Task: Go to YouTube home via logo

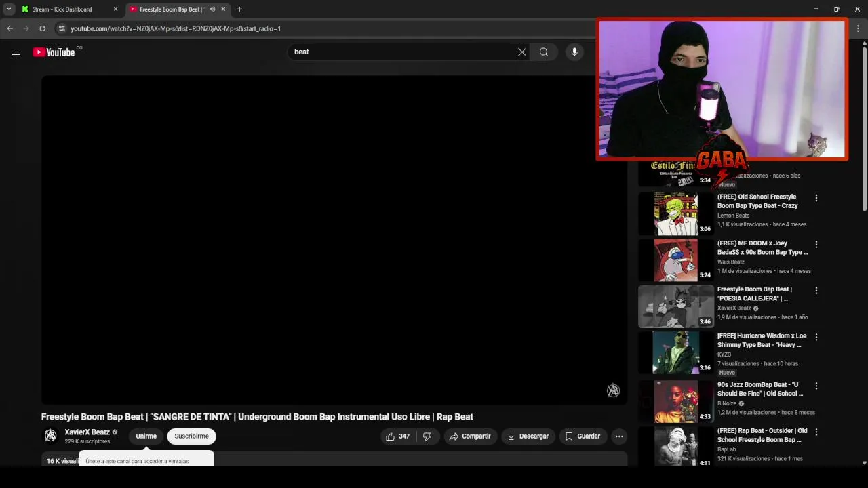Action: tap(54, 52)
